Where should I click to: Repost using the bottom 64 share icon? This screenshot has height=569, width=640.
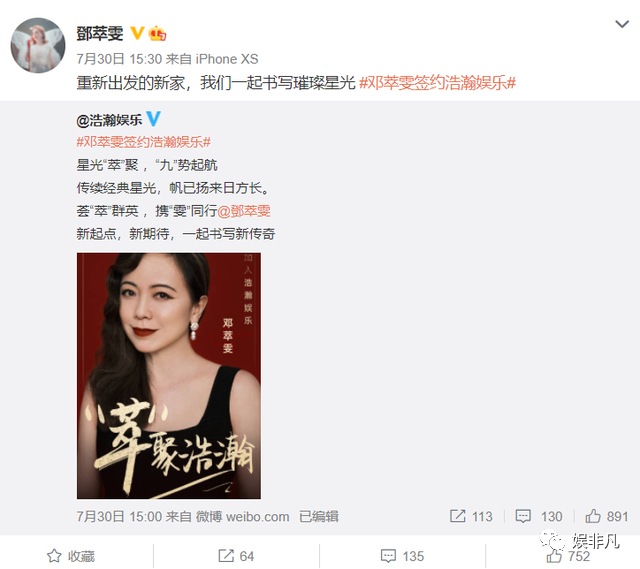coord(236,556)
